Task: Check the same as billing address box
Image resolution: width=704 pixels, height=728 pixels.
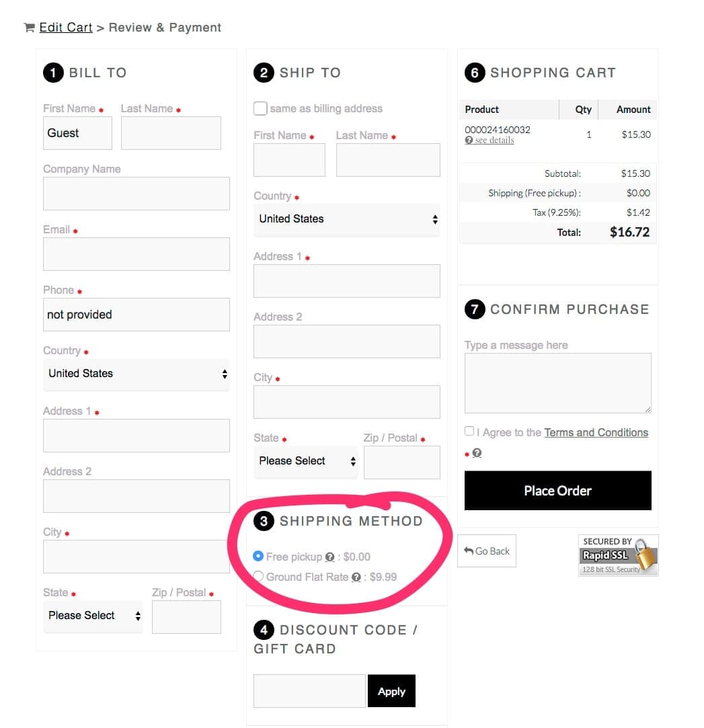Action: (260, 108)
